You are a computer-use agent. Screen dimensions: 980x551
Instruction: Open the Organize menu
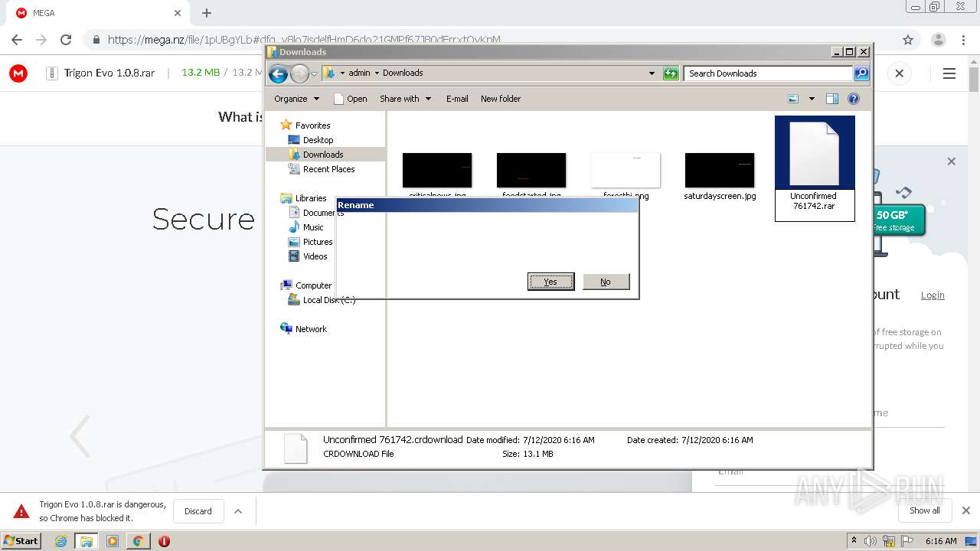(x=296, y=99)
